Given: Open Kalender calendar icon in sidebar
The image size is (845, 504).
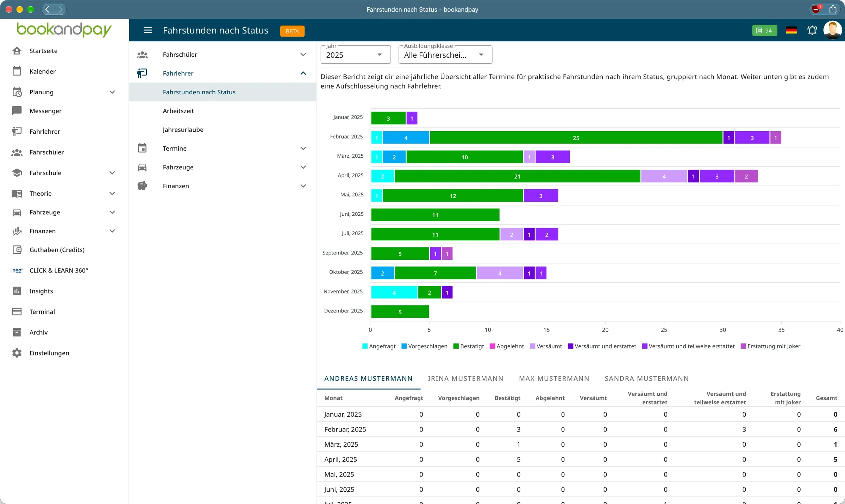Looking at the screenshot, I should click(x=17, y=71).
